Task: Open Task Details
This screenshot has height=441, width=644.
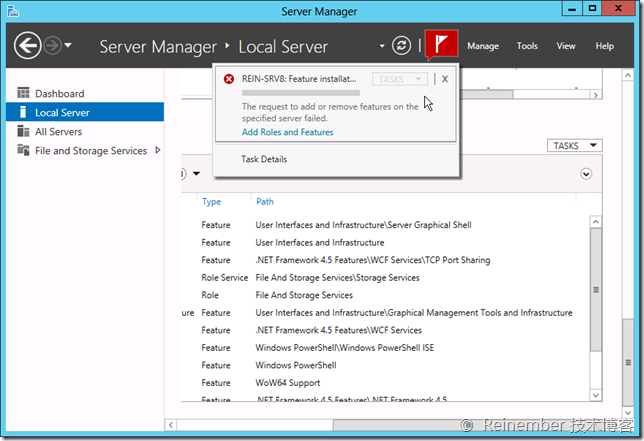Action: [x=264, y=159]
